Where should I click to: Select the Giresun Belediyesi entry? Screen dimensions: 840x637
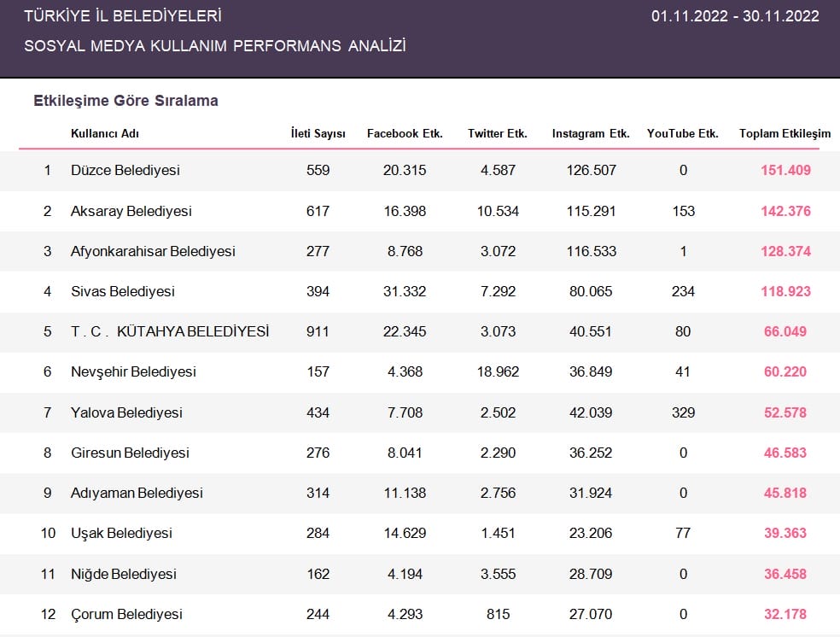point(130,453)
